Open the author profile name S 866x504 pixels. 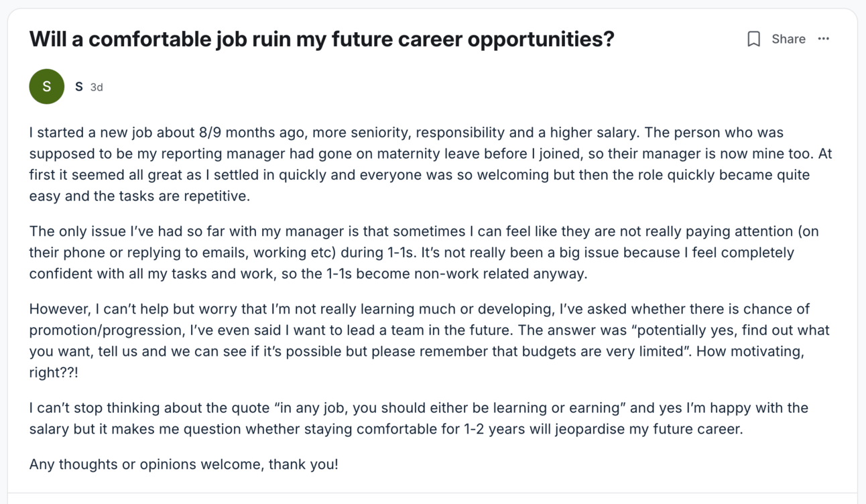click(79, 86)
